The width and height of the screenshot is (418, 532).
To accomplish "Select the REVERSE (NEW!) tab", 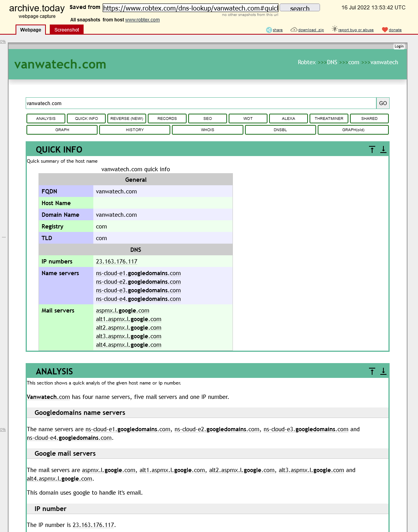I will (127, 118).
